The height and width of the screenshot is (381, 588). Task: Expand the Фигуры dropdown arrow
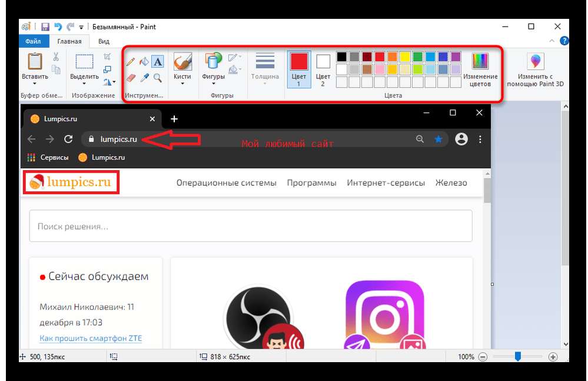[x=214, y=84]
